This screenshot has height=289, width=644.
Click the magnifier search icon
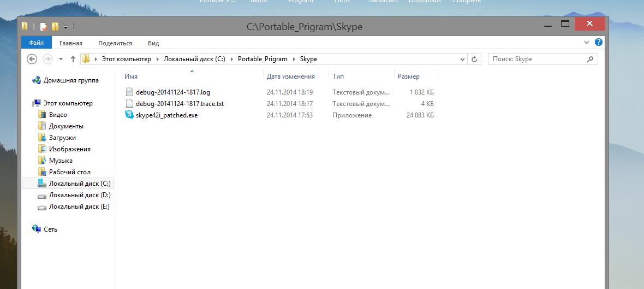590,59
